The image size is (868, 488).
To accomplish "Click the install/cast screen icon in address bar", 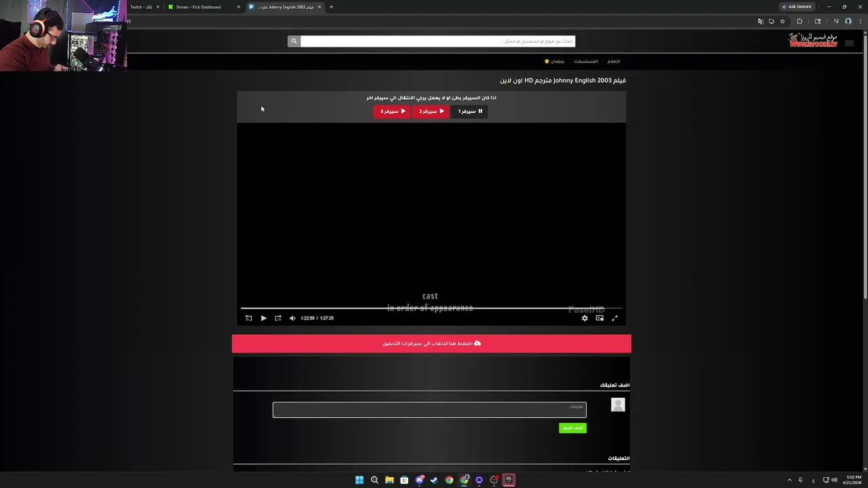I will [x=771, y=21].
